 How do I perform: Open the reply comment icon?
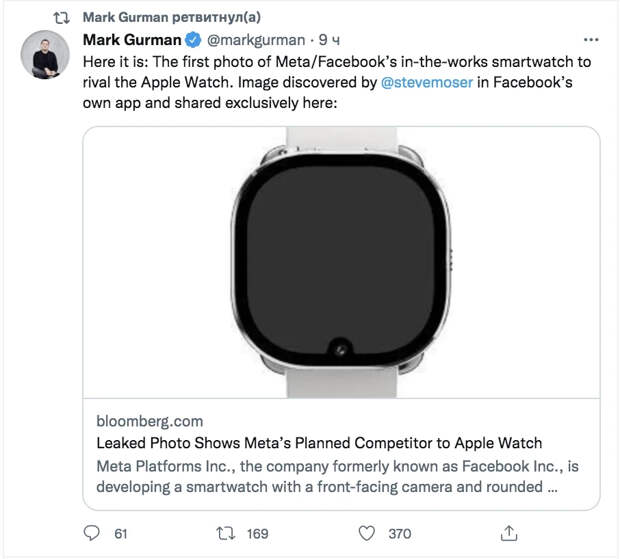click(92, 533)
